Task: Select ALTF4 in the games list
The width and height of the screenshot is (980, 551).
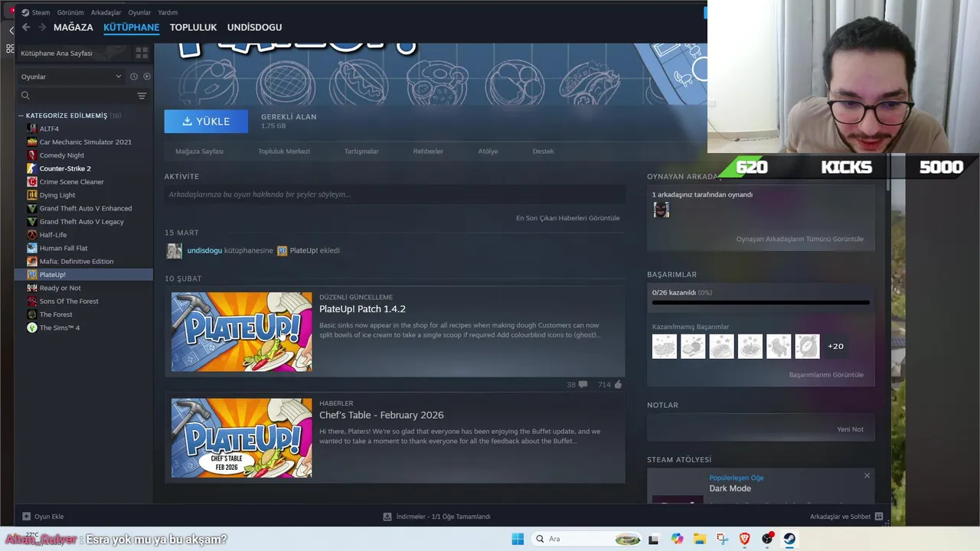Action: (x=49, y=129)
